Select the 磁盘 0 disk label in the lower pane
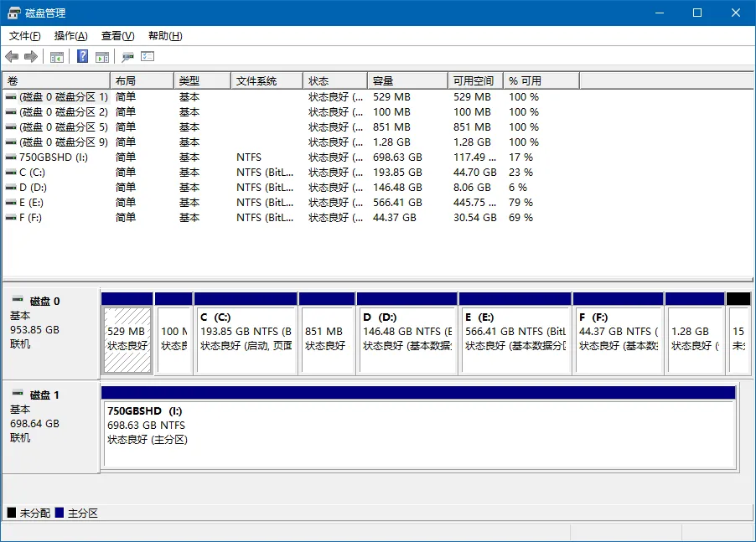The image size is (756, 542). point(44,302)
